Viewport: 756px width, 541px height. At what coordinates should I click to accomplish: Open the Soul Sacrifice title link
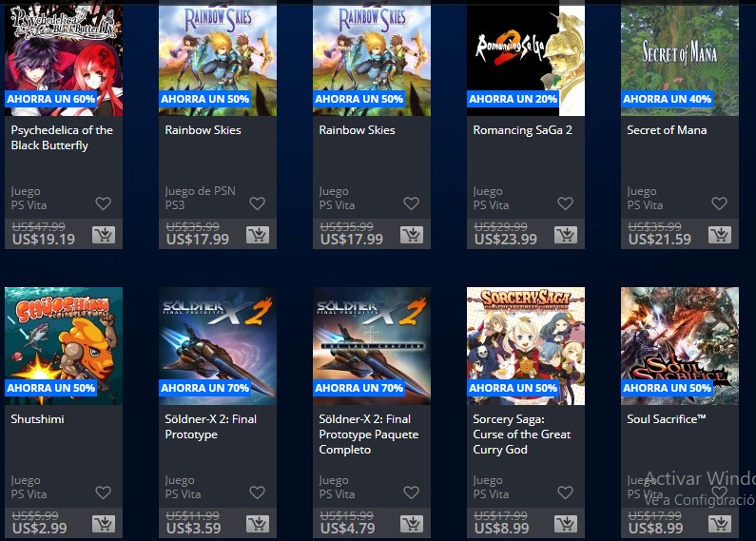667,419
